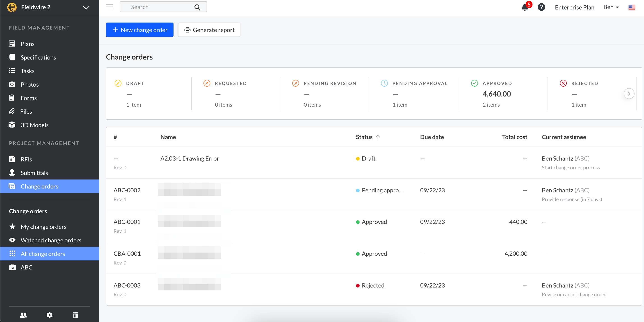Click the New change order button

(139, 30)
